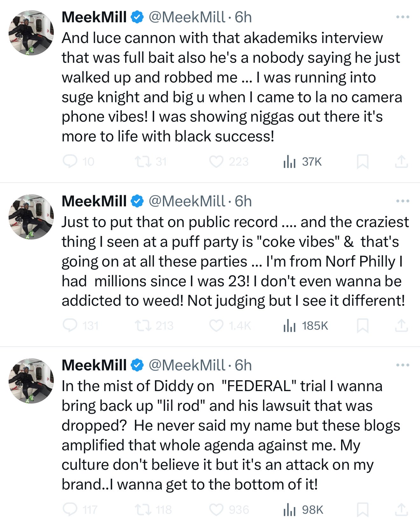Bookmark the "public record" tweet
The height and width of the screenshot is (522, 420).
pos(362,325)
